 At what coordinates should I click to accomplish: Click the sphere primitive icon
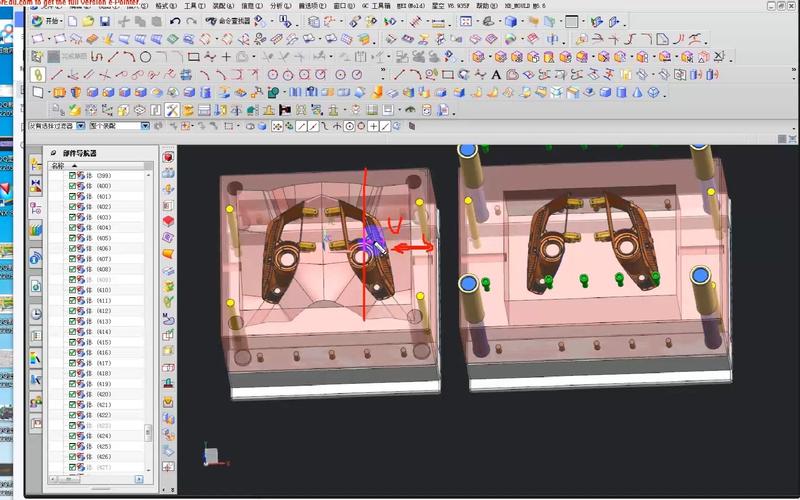click(x=654, y=93)
